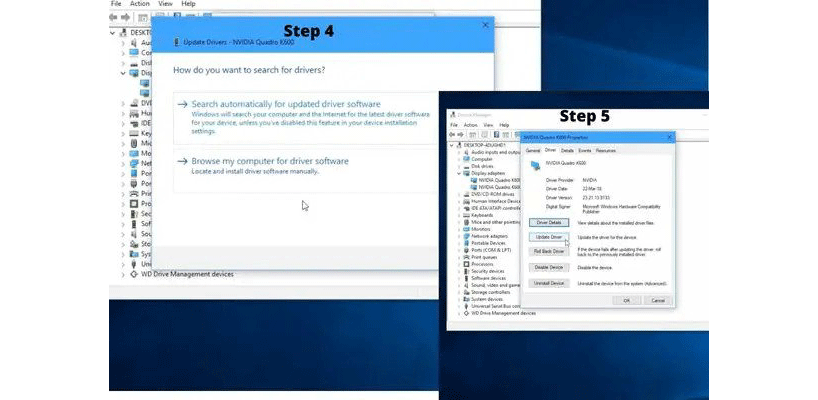Viewport: 818px width, 400px height.
Task: Click Monitors icon in smaller Device Manager tree
Action: pos(466,229)
